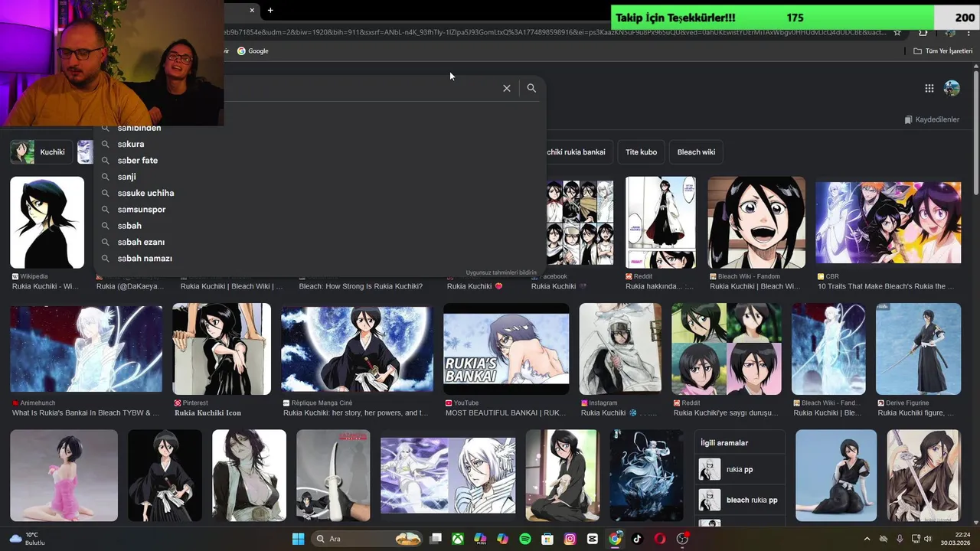
Task: Click the Google image search input field
Action: (x=360, y=88)
